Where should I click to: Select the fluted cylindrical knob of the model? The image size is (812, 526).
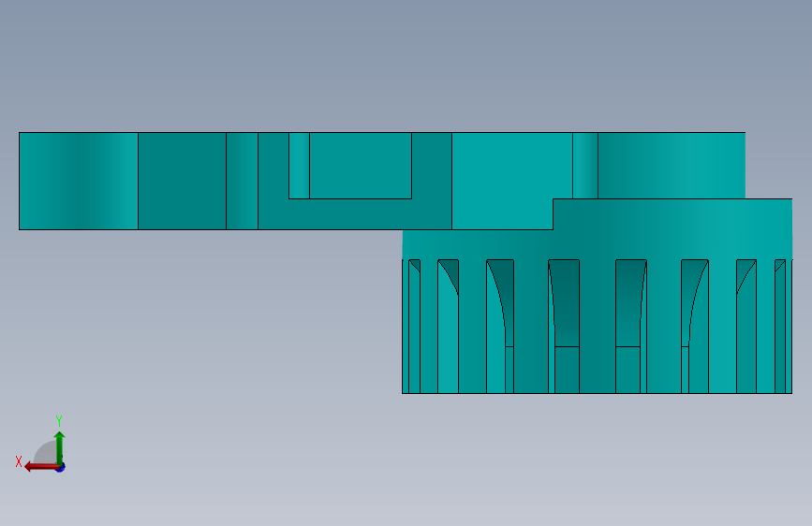(x=598, y=296)
